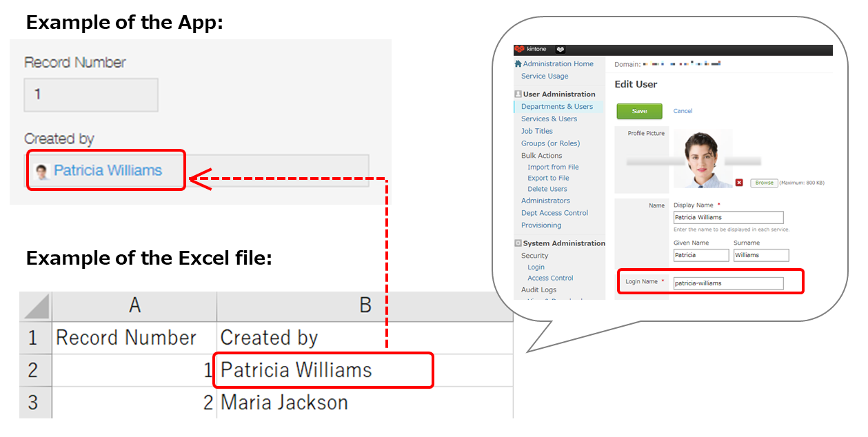Click the profile picture thumbnail
868x437 pixels.
703,159
